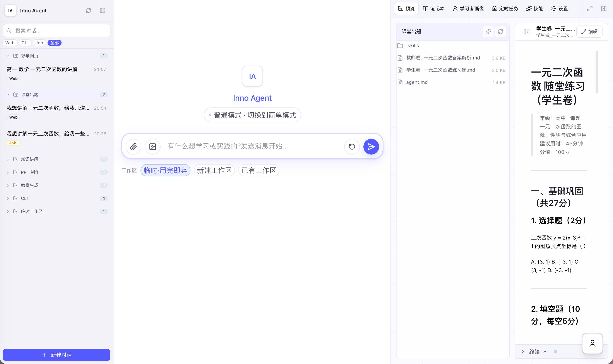Expand the CLI folder
This screenshot has width=613, height=364.
pos(57,198)
